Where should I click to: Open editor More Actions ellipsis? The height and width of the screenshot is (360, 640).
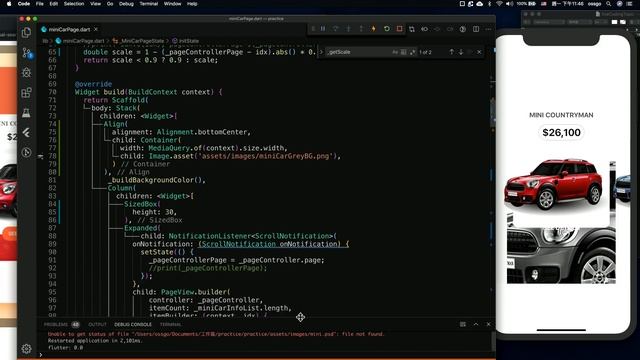(x=489, y=29)
